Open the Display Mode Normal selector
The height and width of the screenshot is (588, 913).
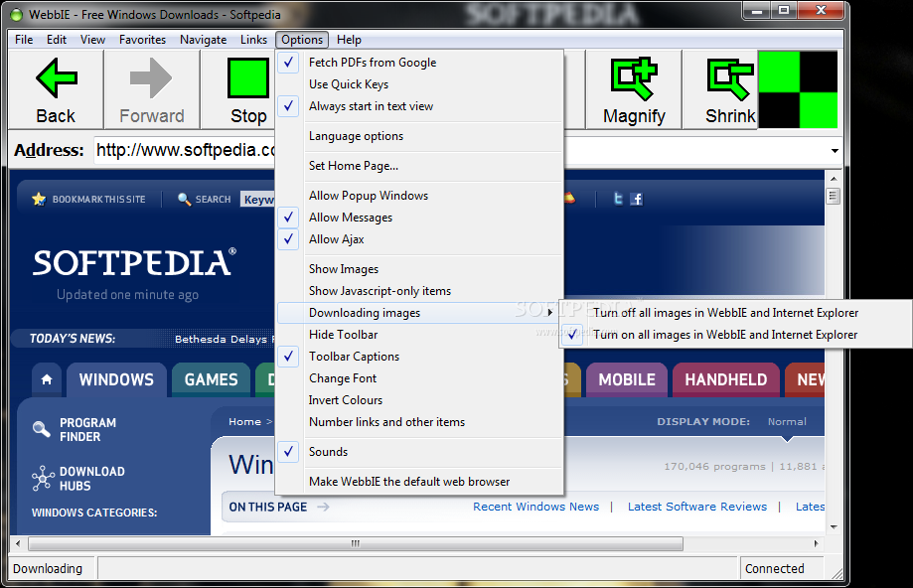click(787, 421)
